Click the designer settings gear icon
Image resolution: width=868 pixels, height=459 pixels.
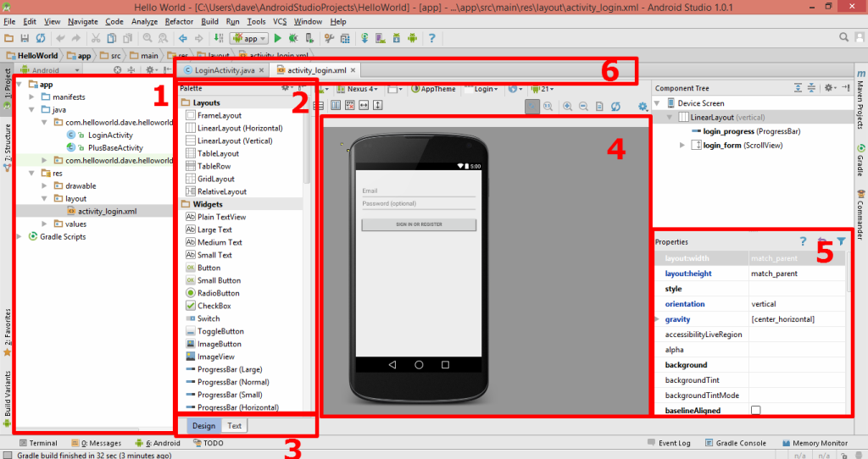click(643, 106)
